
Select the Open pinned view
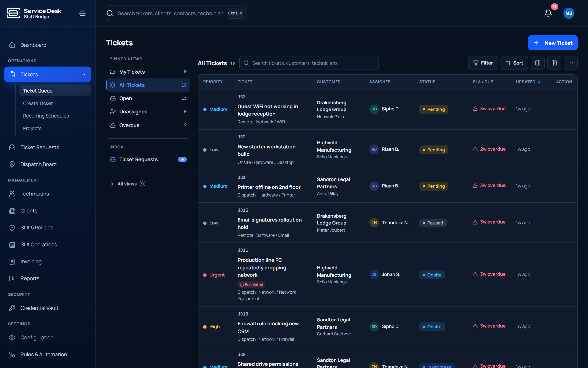click(x=148, y=98)
